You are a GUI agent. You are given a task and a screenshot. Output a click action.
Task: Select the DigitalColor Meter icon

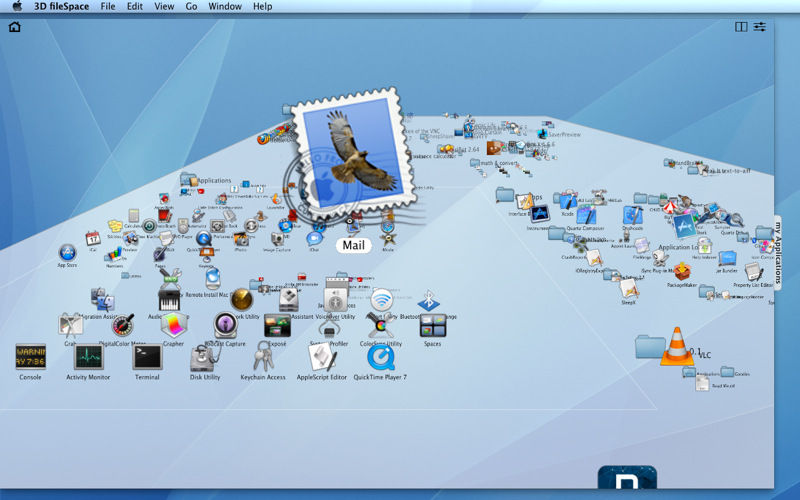tap(123, 325)
